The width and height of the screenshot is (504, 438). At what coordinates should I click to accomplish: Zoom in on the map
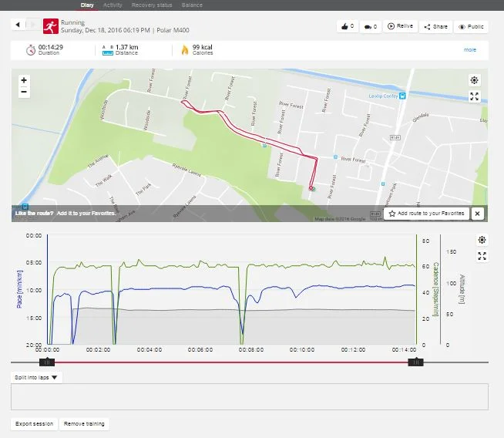24,80
